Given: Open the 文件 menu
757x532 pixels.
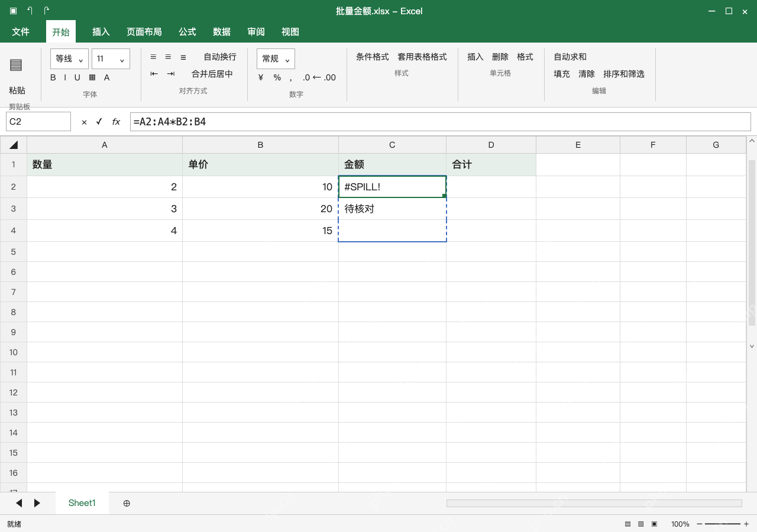Looking at the screenshot, I should 21,32.
